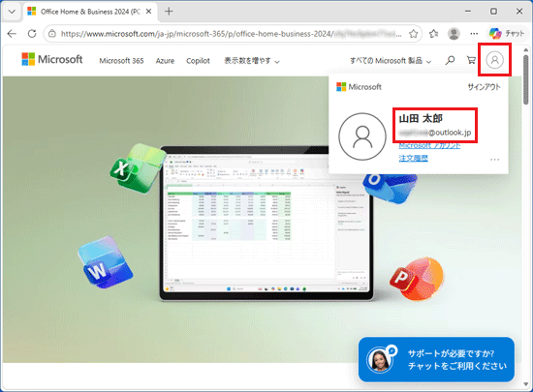533x392 pixels.
Task: Click the tablet spreadsheet hero image
Action: coord(266,224)
